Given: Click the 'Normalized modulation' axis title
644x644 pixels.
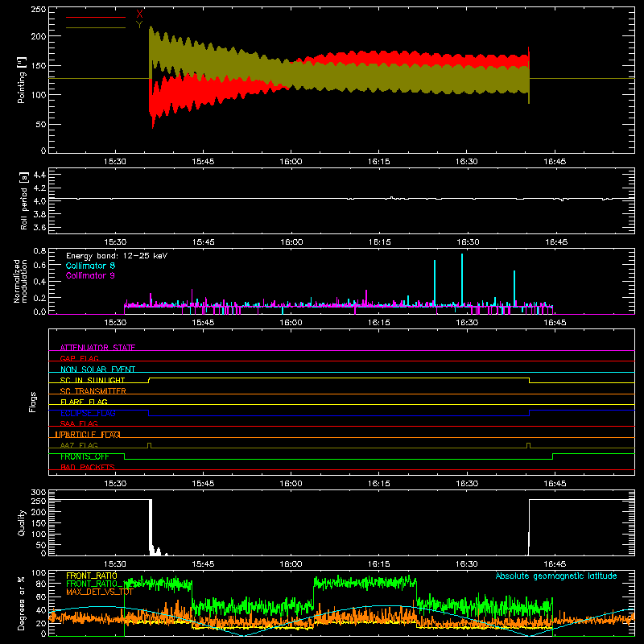Looking at the screenshot, I should pyautogui.click(x=21, y=281).
